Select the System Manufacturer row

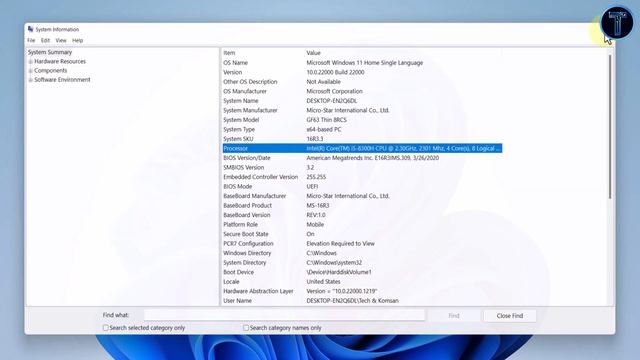362,110
